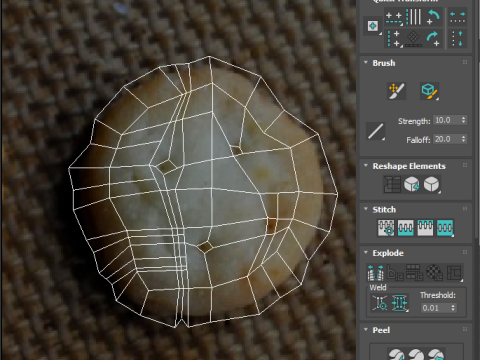Click the Reshape Elements rollout grip handle
This screenshot has width=480, height=360.
[465, 165]
